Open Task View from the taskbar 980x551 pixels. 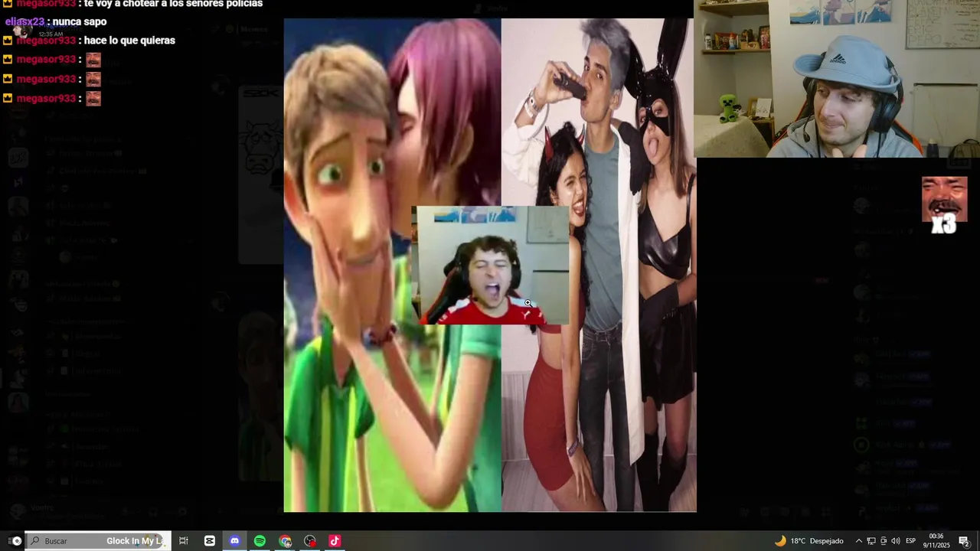click(184, 540)
